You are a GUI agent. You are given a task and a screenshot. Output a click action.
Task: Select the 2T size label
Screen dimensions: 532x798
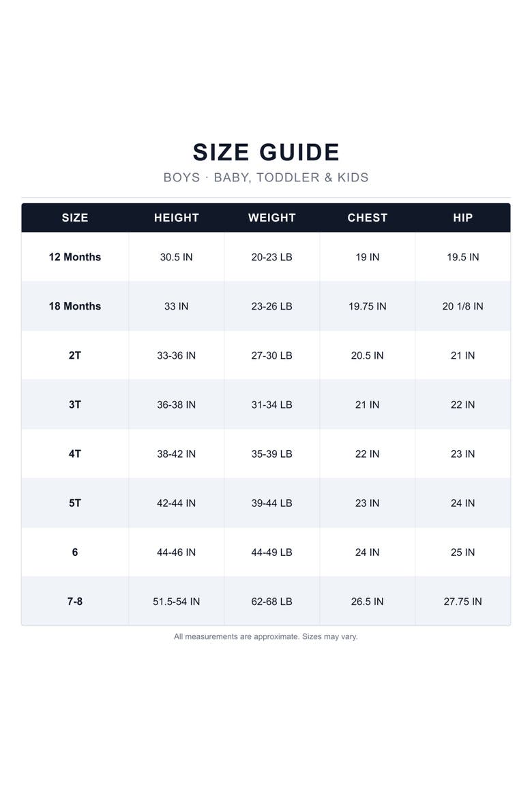pos(75,355)
